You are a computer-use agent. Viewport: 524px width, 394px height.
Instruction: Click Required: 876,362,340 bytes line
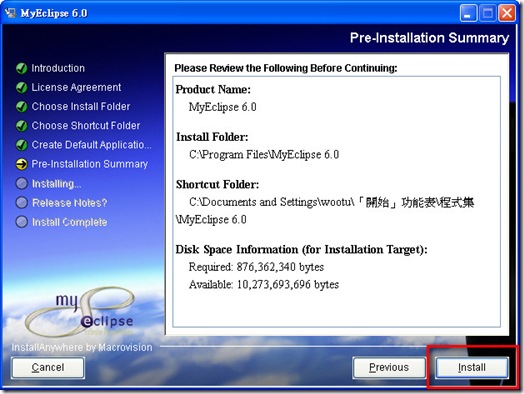(x=256, y=267)
